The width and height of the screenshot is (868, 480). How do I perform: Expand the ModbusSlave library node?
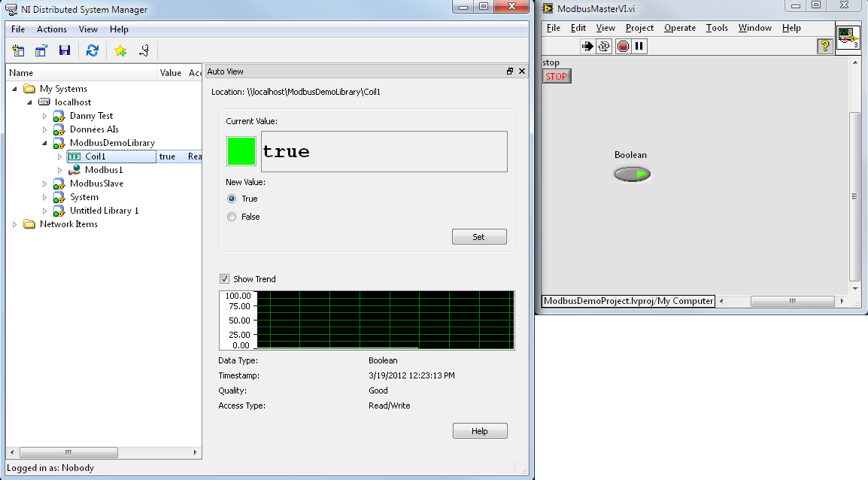[x=43, y=183]
